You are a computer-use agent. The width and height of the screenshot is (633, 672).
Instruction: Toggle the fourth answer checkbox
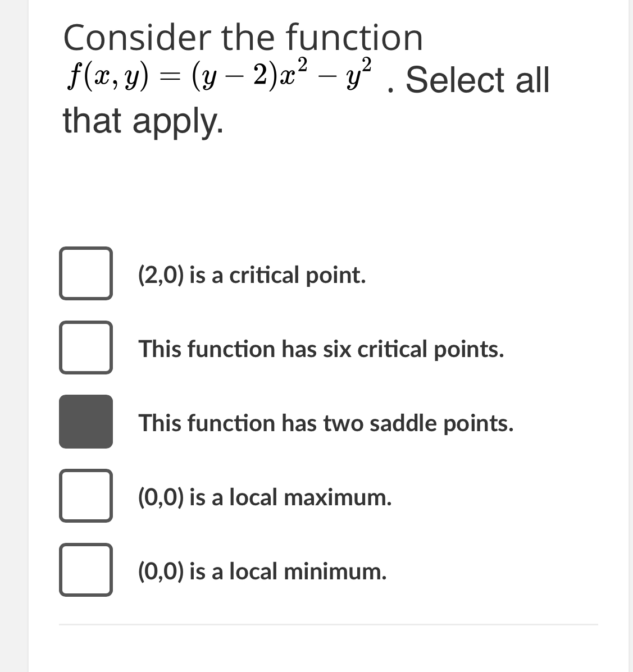coord(85,497)
